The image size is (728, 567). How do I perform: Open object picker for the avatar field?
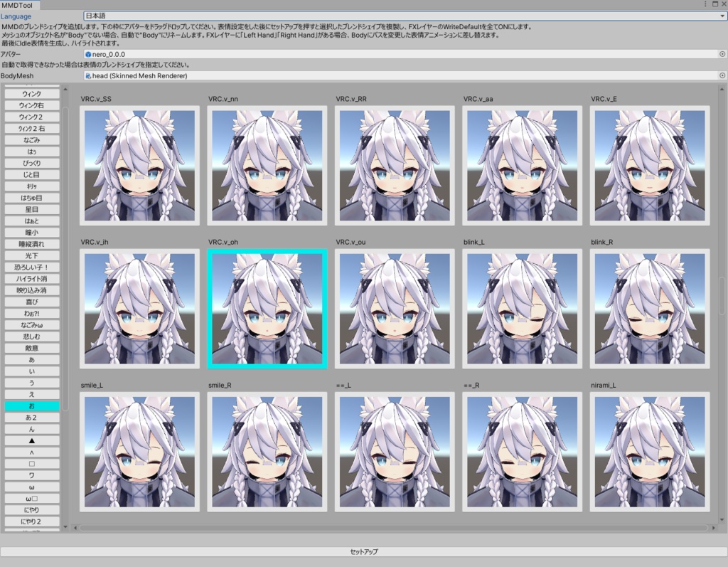(x=722, y=54)
